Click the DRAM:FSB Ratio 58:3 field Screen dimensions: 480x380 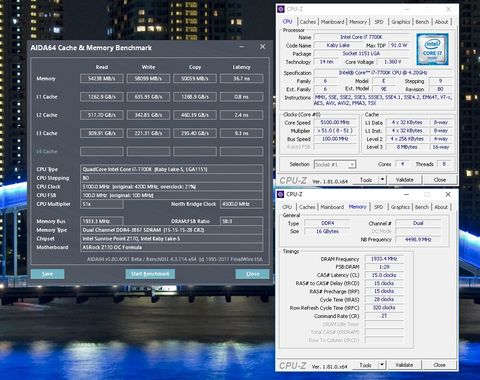(x=242, y=221)
